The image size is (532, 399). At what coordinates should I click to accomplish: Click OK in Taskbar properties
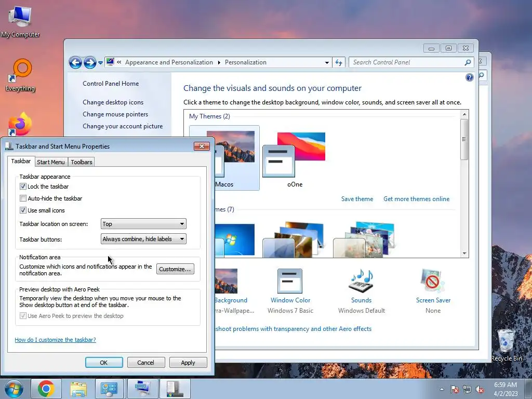click(104, 362)
